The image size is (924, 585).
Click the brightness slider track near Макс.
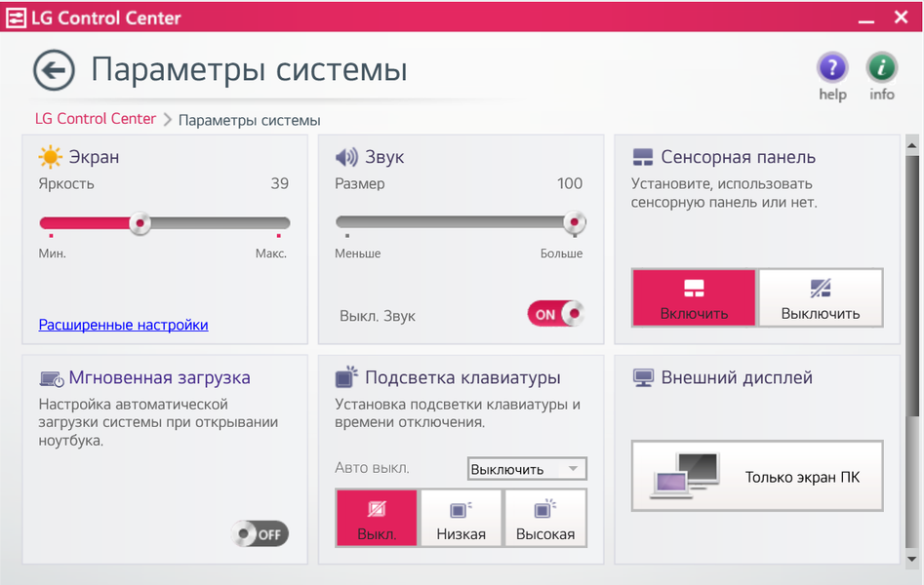click(x=277, y=223)
